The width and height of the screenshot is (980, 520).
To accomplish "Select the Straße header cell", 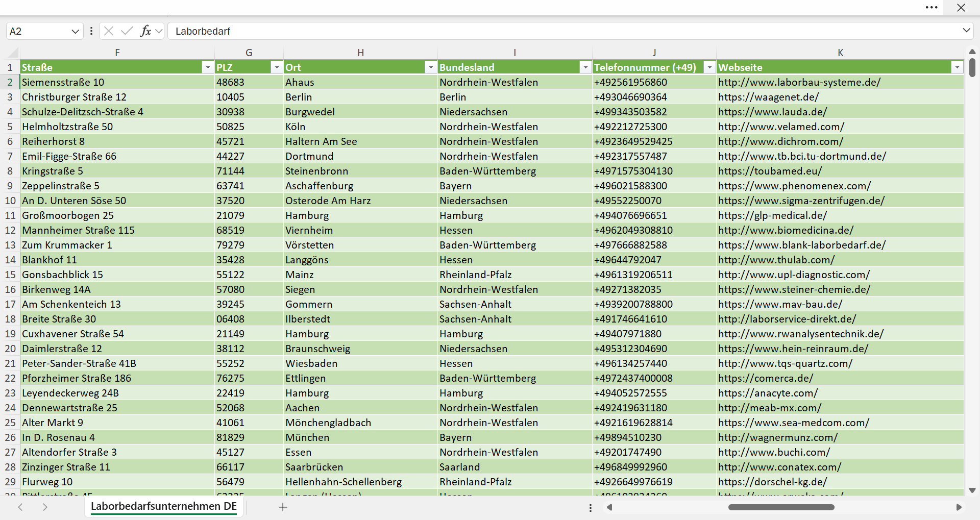I will [x=117, y=67].
